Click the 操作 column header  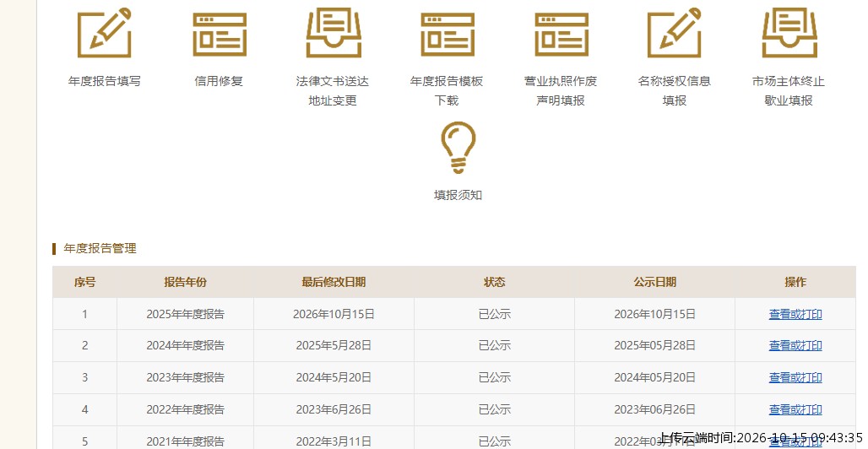pos(795,283)
